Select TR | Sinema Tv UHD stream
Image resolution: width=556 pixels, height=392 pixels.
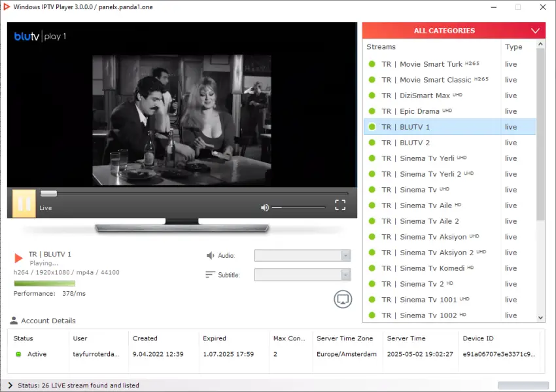pos(449,190)
